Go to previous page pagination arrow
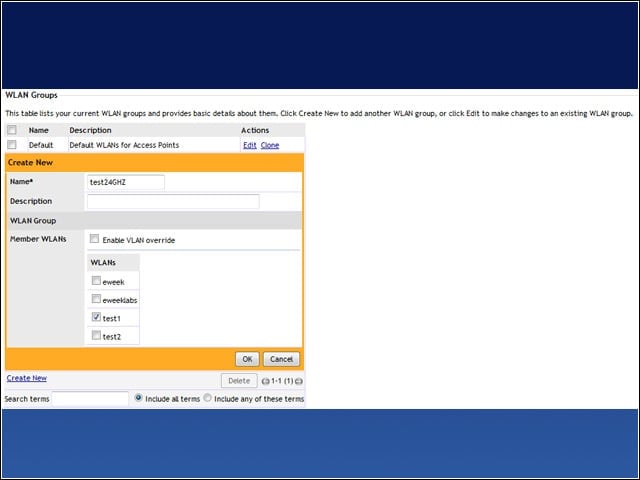 point(265,381)
